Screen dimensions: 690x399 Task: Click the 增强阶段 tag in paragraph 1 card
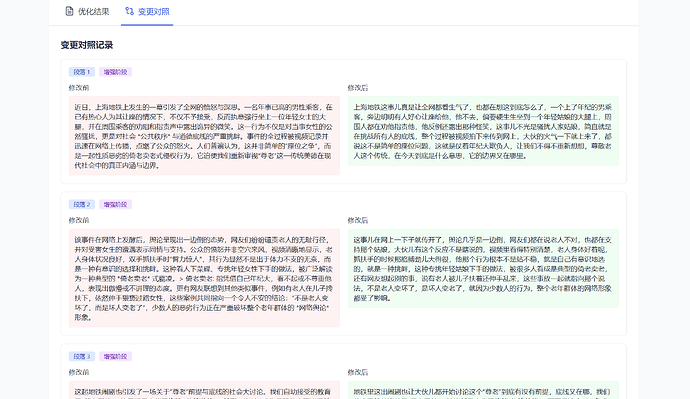coord(115,72)
